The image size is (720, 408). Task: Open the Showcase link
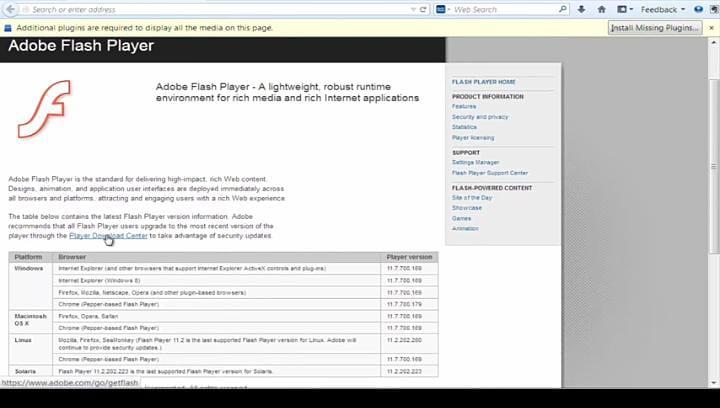click(x=467, y=208)
